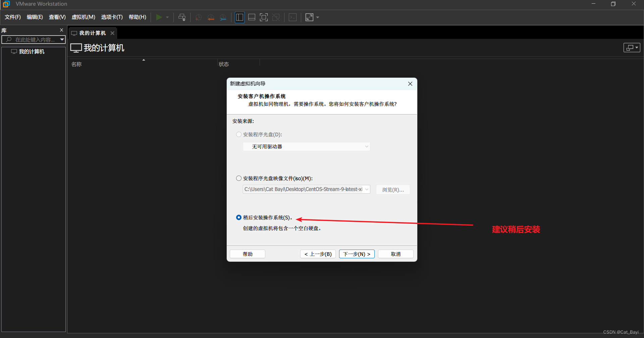Click the 我的计算机 monitor icon in header

pos(76,48)
